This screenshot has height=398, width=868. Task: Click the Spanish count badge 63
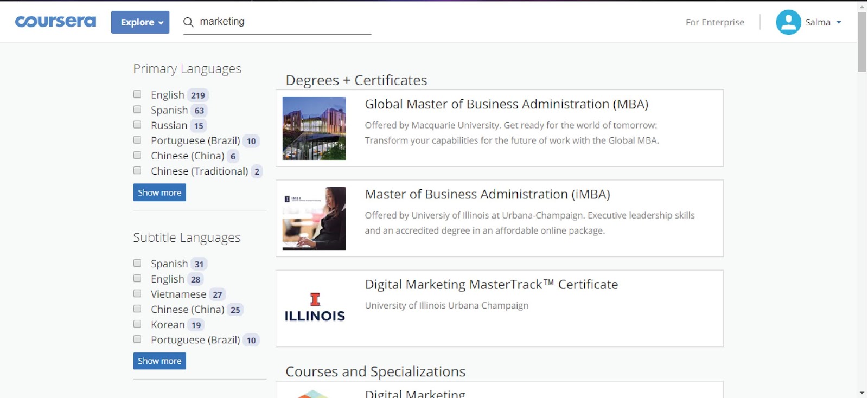[x=199, y=111]
